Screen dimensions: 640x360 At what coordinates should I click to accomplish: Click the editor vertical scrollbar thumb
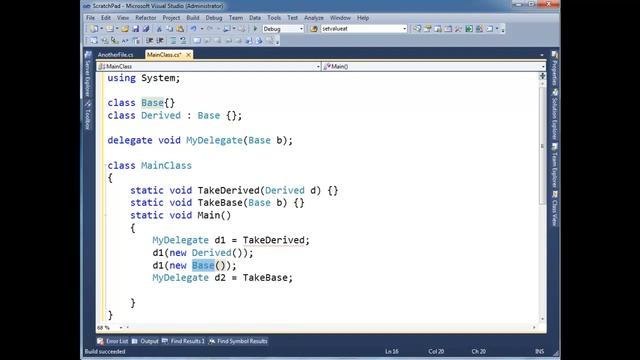coord(542,145)
